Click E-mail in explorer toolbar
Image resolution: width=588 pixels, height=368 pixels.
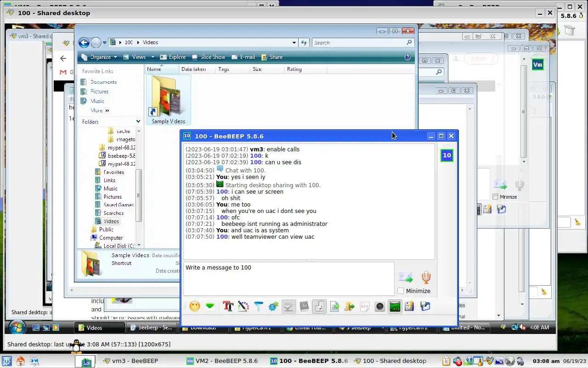click(243, 57)
